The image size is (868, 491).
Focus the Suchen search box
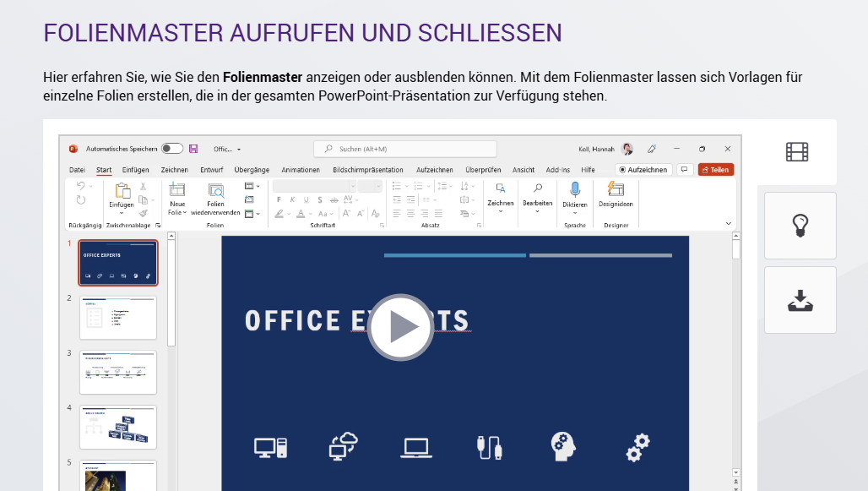405,149
